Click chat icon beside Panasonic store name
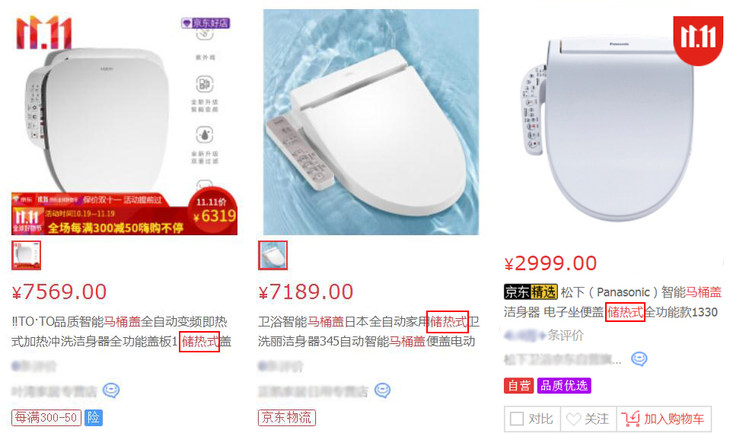 pos(639,358)
